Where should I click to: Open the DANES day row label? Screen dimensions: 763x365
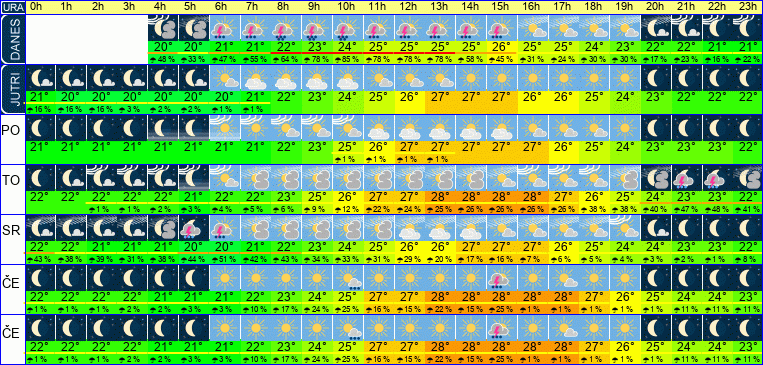[12, 39]
